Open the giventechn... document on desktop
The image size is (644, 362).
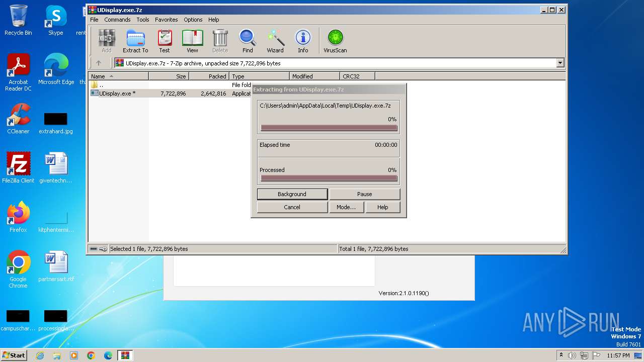[56, 168]
